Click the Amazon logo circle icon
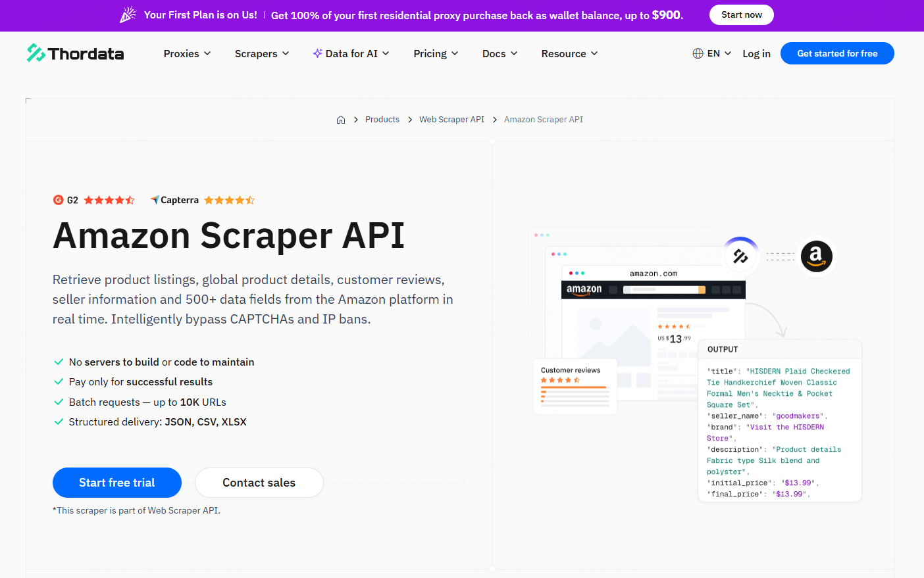Image resolution: width=924 pixels, height=578 pixels. pos(816,256)
